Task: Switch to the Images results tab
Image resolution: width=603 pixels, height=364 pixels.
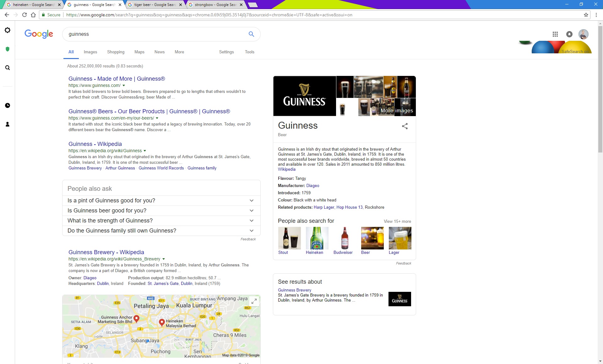Action: [90, 52]
